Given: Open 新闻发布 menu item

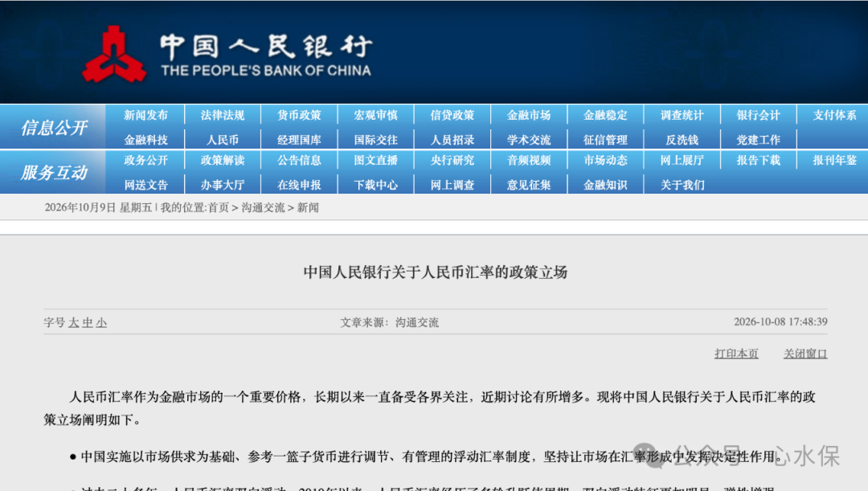Looking at the screenshot, I should [145, 115].
